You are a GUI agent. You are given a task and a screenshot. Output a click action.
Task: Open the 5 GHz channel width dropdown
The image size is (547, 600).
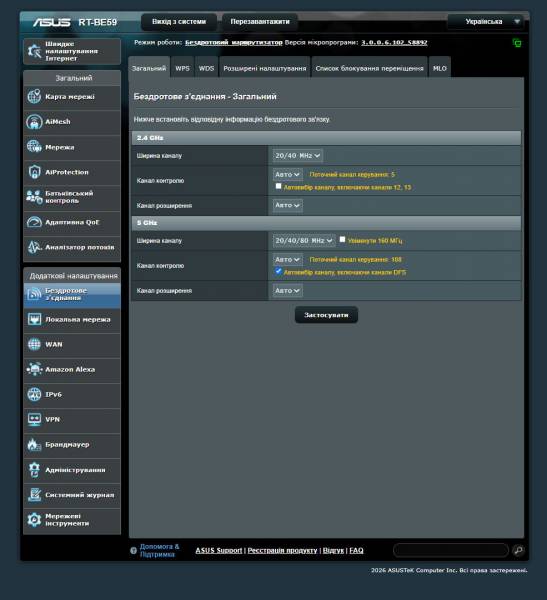click(304, 241)
